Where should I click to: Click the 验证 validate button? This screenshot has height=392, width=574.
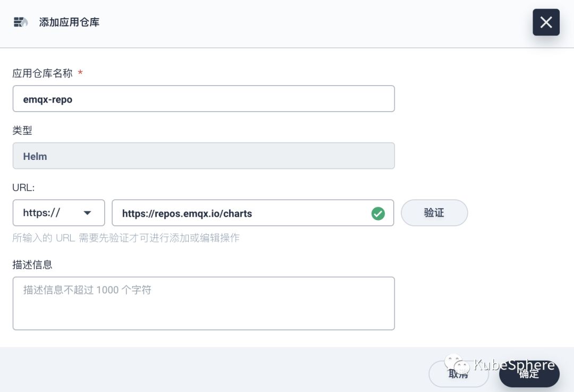point(434,212)
